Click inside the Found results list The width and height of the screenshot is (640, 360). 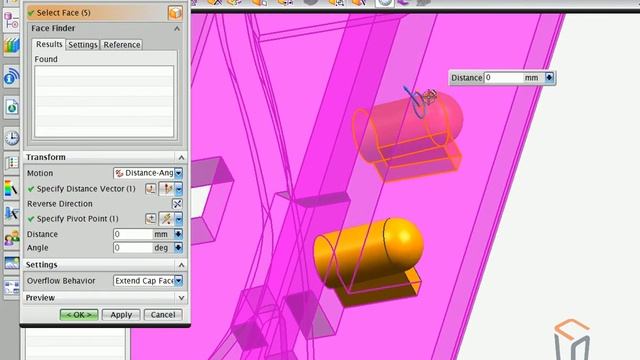tap(104, 101)
